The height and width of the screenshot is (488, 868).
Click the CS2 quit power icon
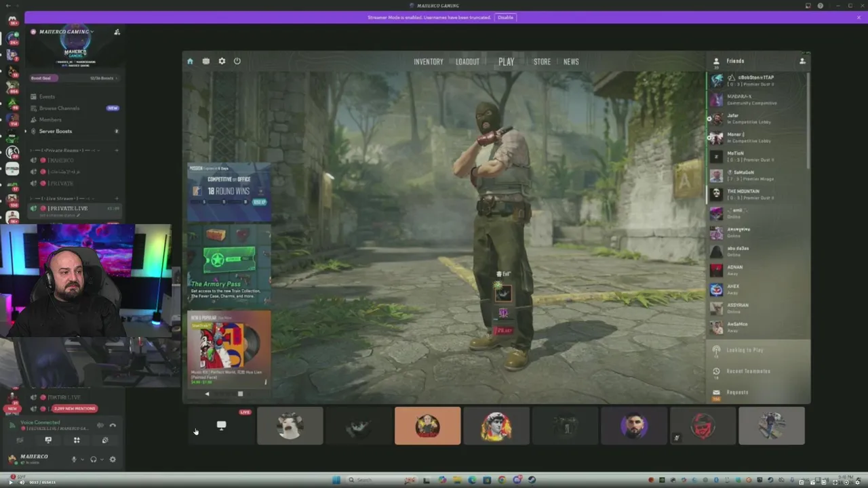[x=237, y=61]
